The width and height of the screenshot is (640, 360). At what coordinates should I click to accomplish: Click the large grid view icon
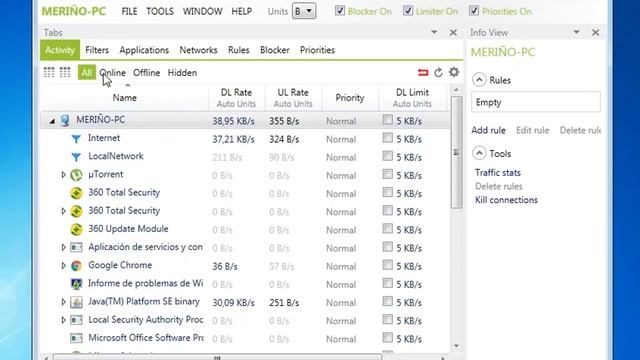coord(49,73)
